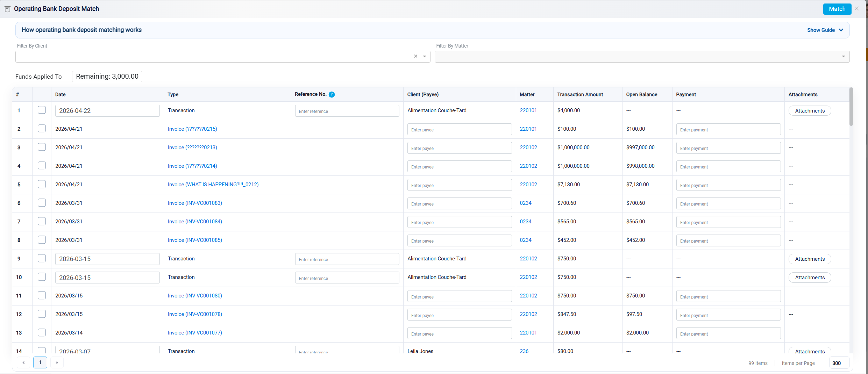Image resolution: width=868 pixels, height=374 pixels.
Task: Click reference field for row 9
Action: (x=347, y=259)
